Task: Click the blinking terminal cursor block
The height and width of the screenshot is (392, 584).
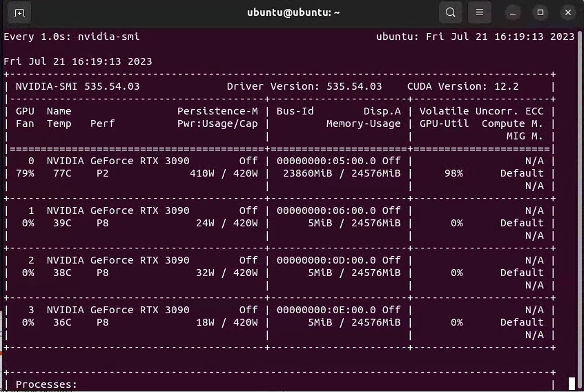Action: tap(570, 383)
